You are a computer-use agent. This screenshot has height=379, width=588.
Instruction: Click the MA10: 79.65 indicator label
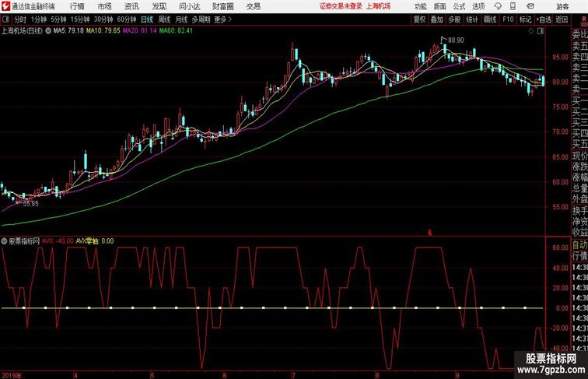103,31
